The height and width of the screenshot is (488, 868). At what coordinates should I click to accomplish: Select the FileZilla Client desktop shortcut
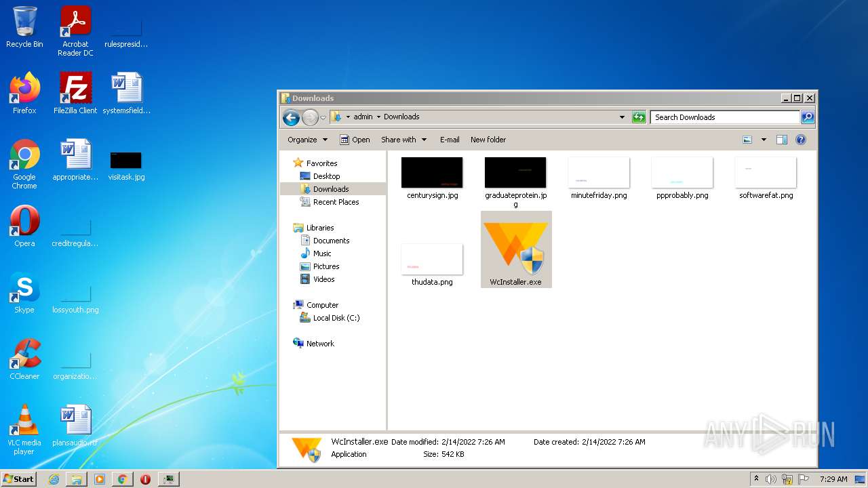[75, 94]
